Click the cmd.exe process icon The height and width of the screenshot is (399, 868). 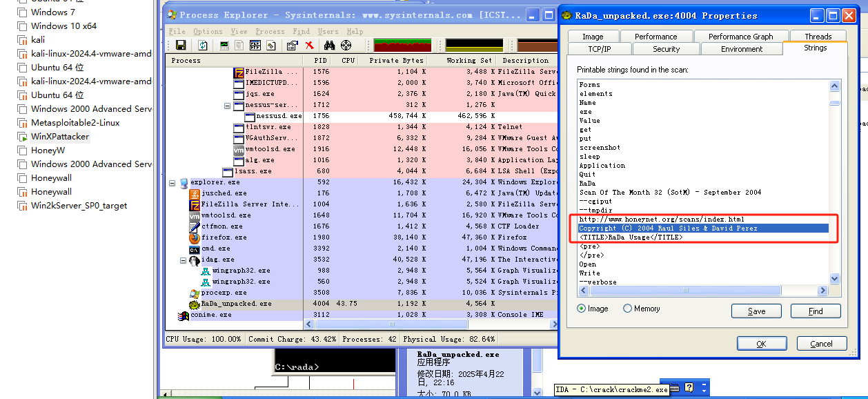195,249
